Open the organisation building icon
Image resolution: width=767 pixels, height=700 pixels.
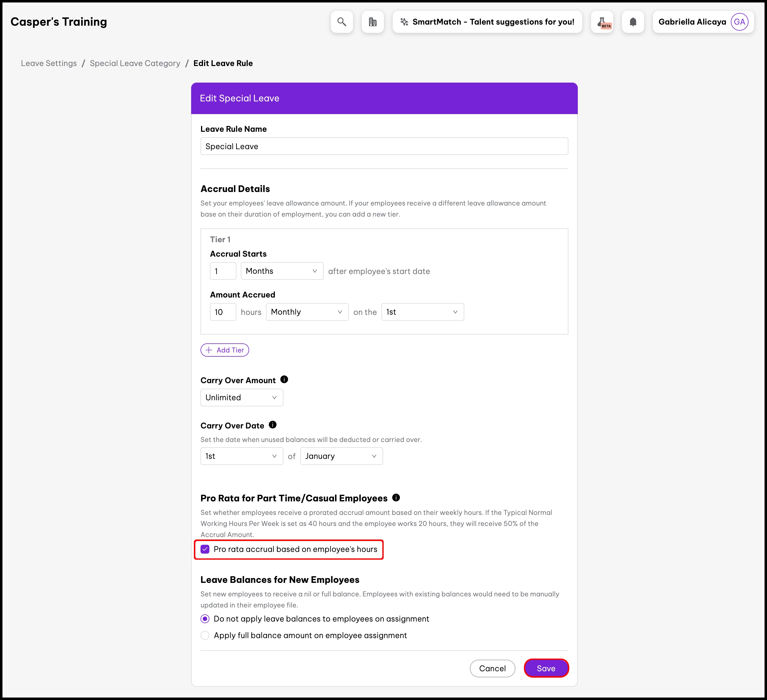coord(373,22)
